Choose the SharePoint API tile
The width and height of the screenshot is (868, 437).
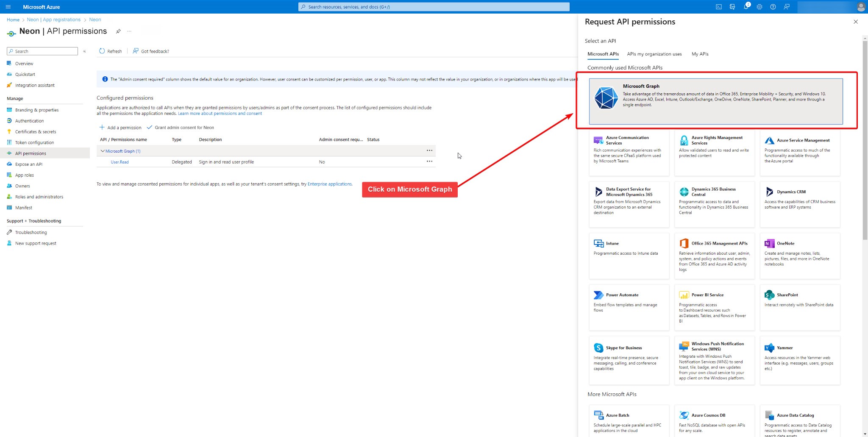[800, 307]
